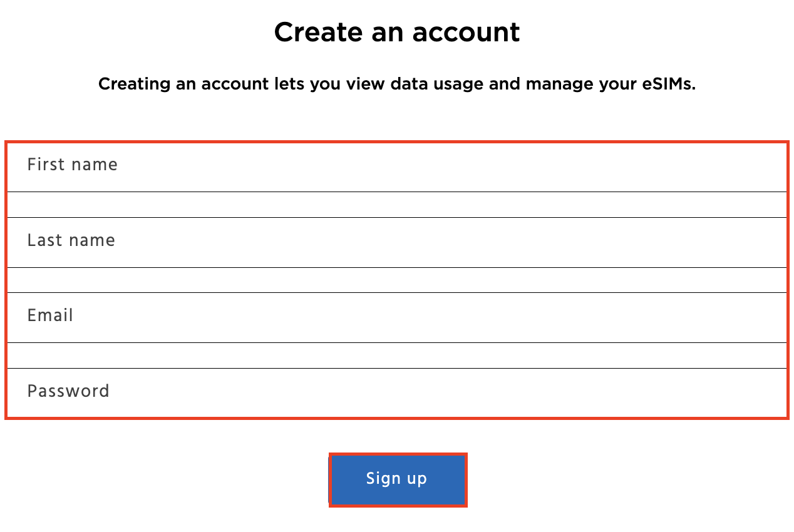Select the Last name label

click(x=71, y=240)
